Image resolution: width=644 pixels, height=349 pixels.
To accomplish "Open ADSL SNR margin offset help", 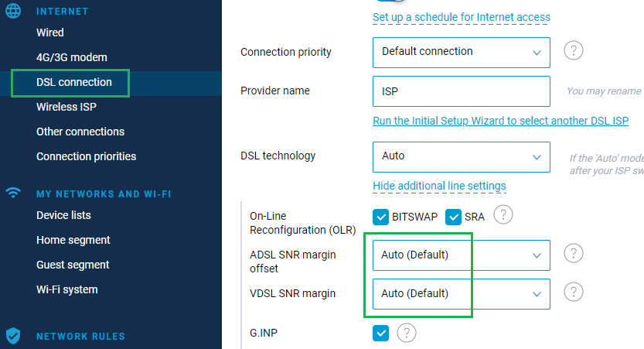I will pos(573,253).
